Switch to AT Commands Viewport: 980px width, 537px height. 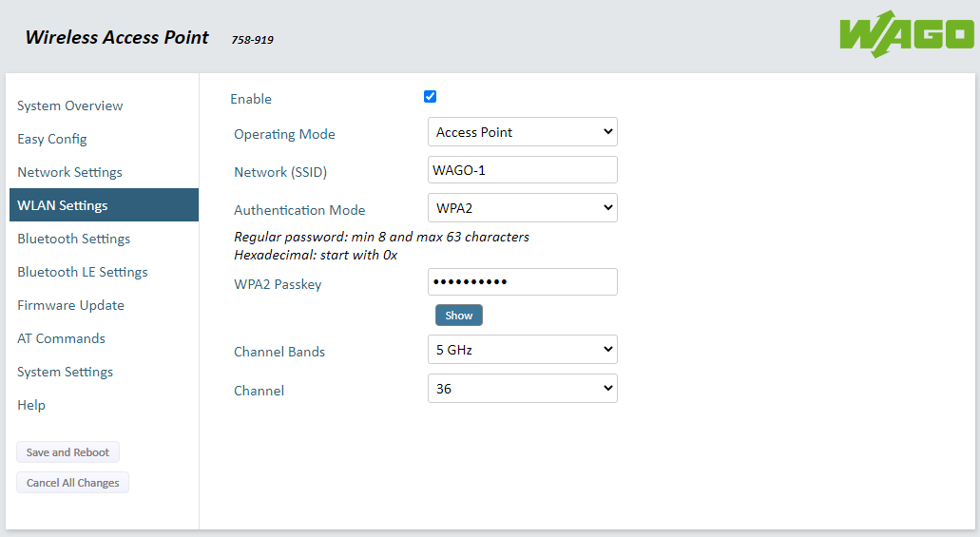pos(61,338)
